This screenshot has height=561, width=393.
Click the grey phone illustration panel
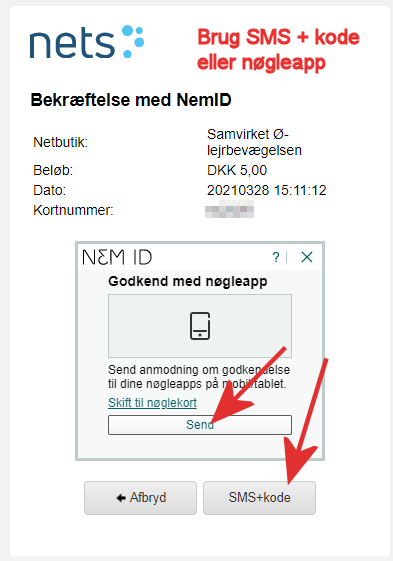click(200, 326)
